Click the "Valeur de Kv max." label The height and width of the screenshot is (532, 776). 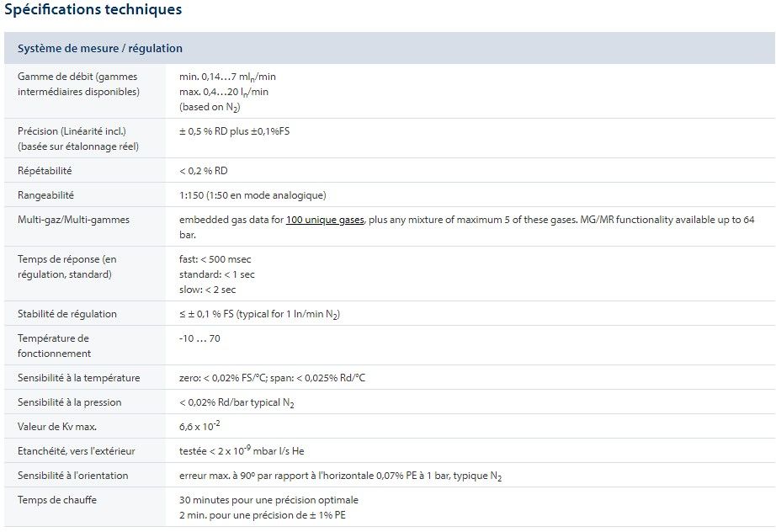click(x=57, y=427)
